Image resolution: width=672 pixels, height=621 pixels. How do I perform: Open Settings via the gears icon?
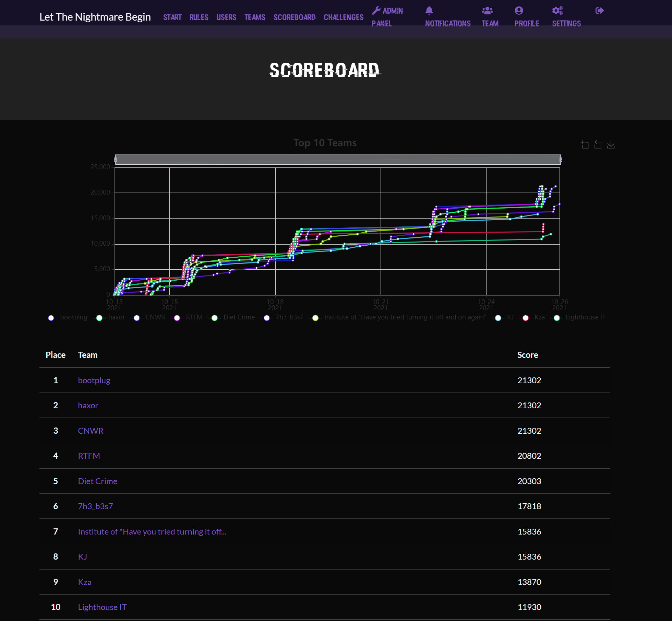(x=557, y=10)
